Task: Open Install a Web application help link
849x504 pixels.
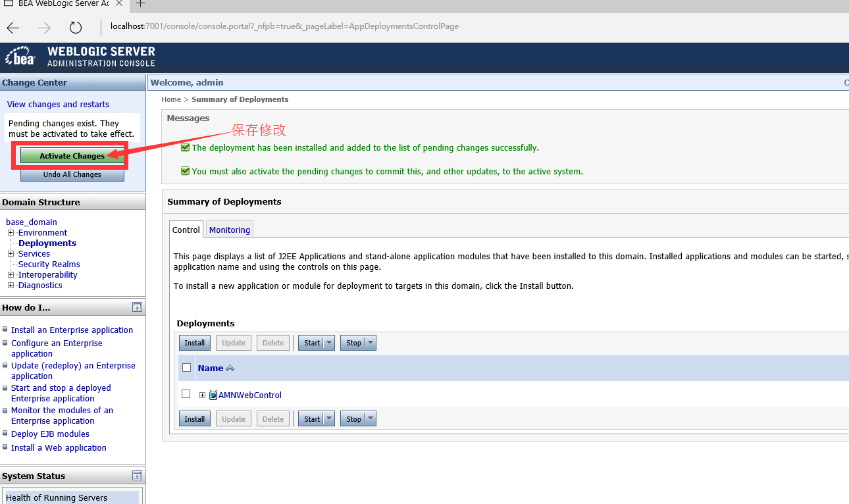Action: point(59,448)
